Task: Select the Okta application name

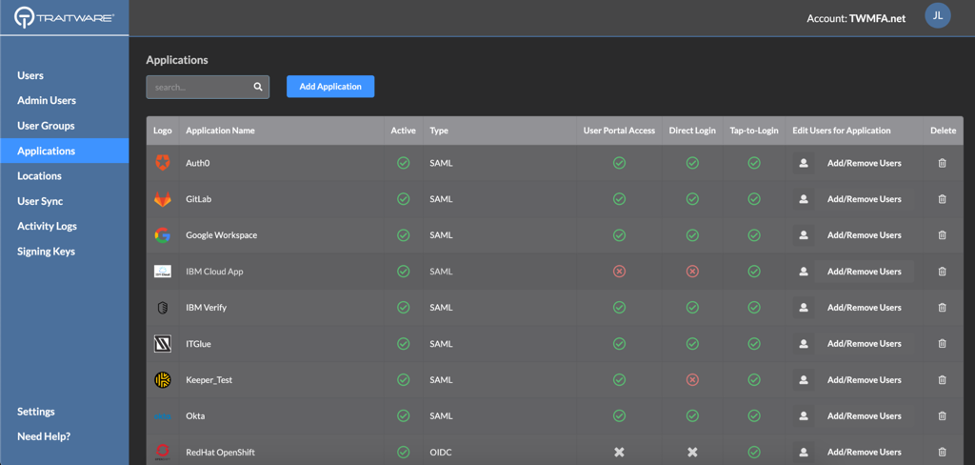Action: click(195, 416)
